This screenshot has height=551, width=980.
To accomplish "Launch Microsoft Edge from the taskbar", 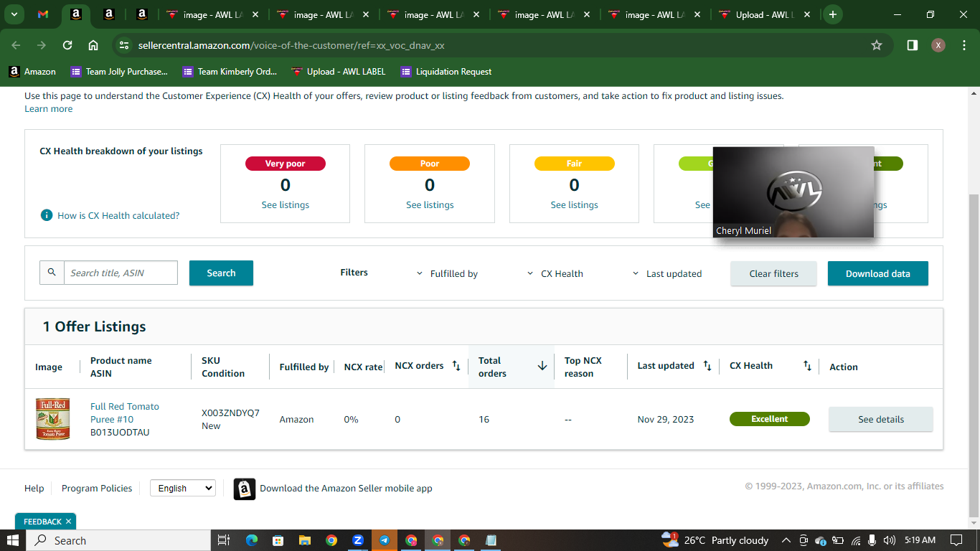I will pos(251,540).
